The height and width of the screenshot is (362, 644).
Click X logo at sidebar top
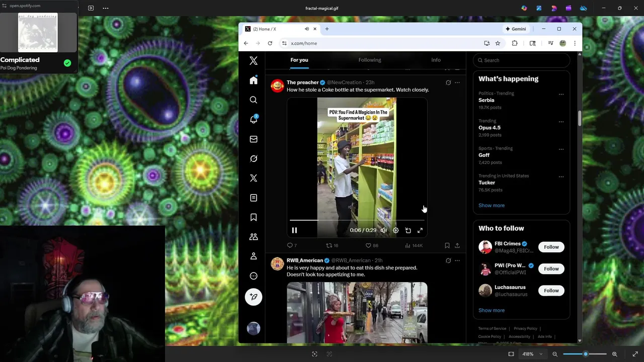(254, 61)
